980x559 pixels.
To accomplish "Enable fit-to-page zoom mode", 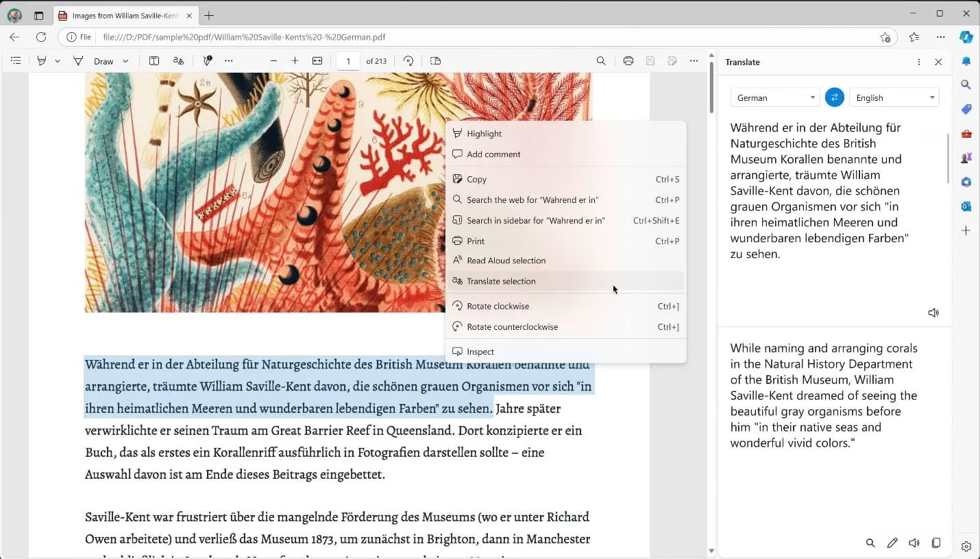I will (317, 60).
